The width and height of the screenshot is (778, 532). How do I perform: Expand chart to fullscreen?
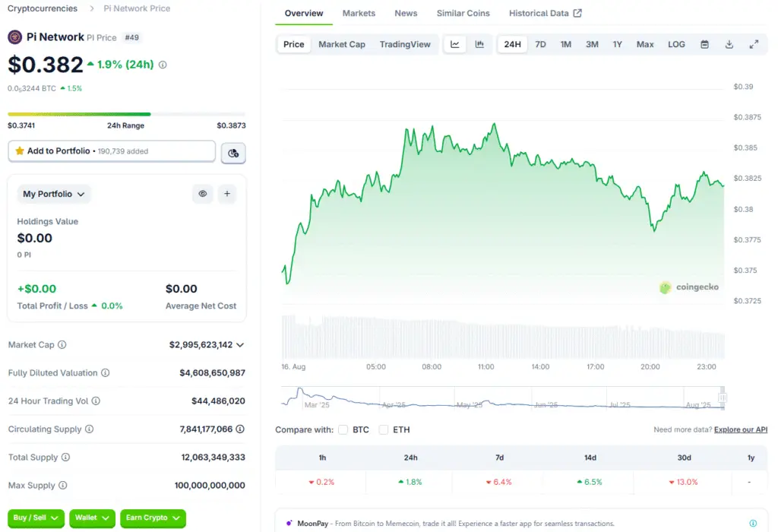(754, 44)
